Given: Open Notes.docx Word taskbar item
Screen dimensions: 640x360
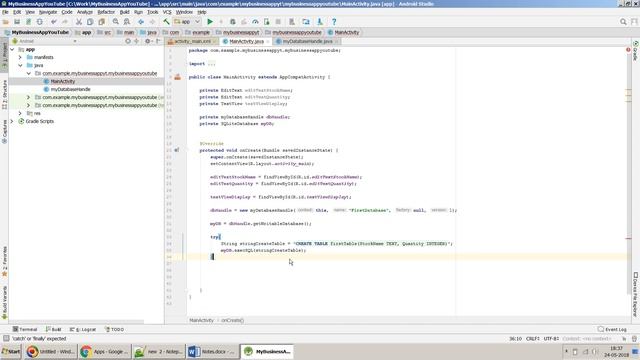Looking at the screenshot, I should pyautogui.click(x=212, y=351).
